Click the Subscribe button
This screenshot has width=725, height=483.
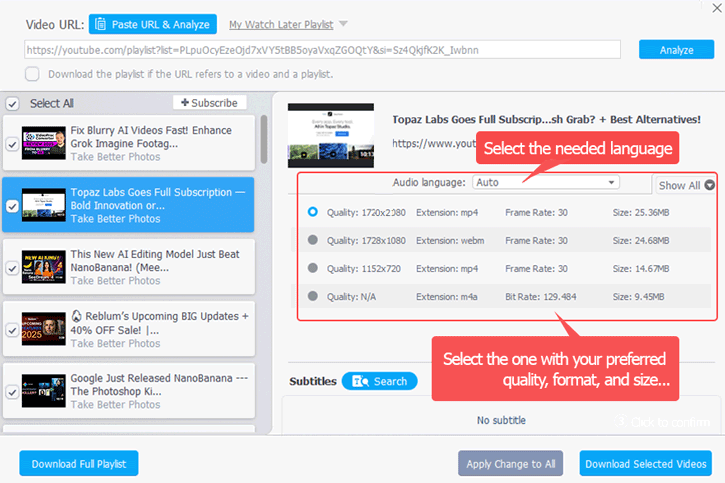click(x=209, y=103)
